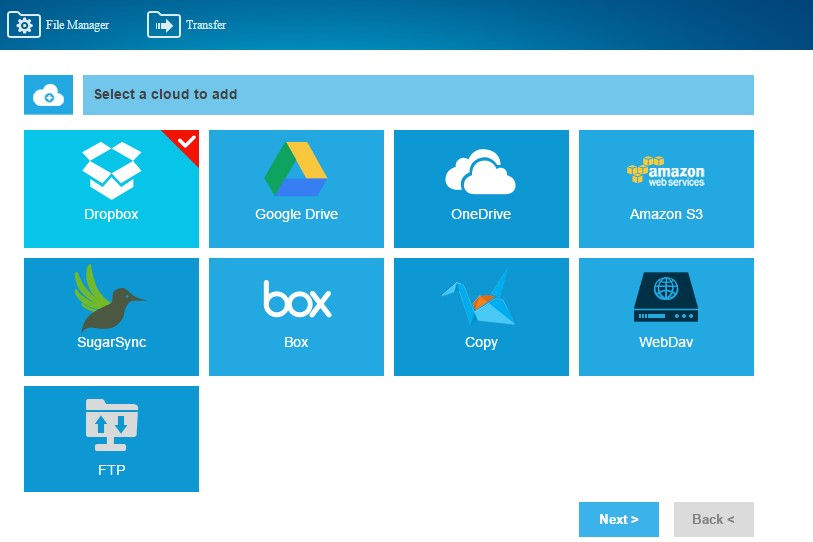Select the Box cloud tile
This screenshot has height=542, width=813.
tap(296, 317)
